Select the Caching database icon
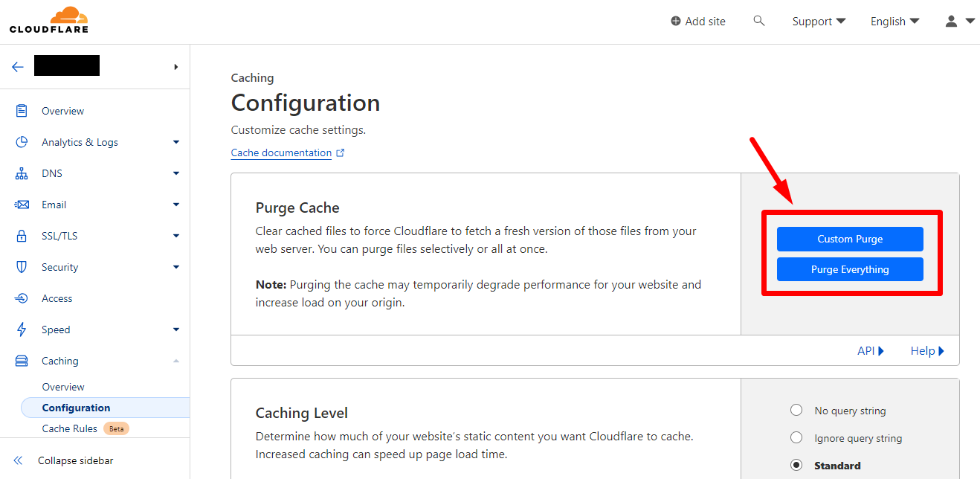This screenshot has width=980, height=479. (21, 360)
